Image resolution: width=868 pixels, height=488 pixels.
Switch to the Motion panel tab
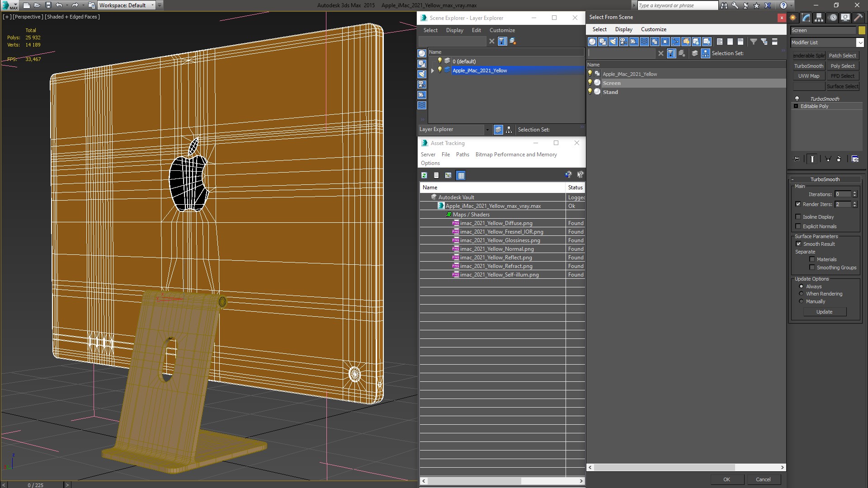pos(832,18)
